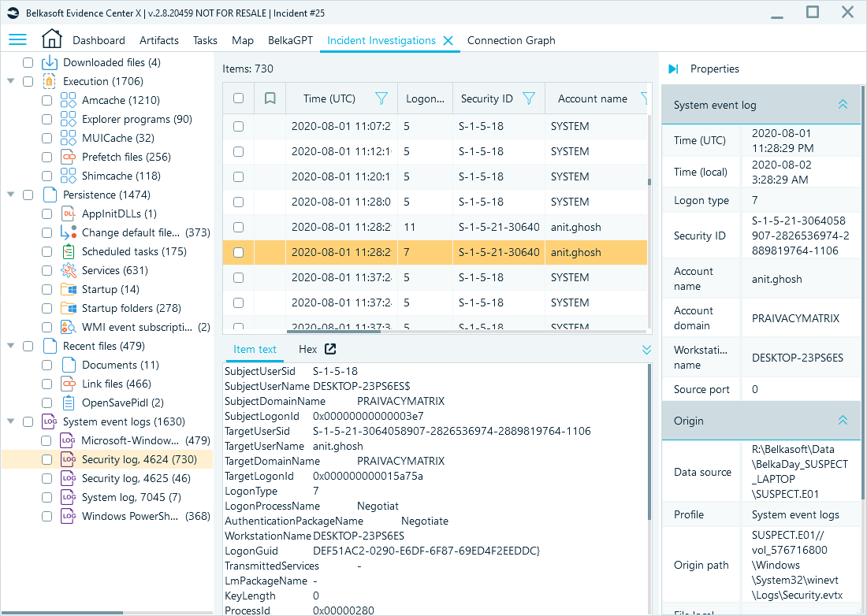Check the Prefetch files (256) checkbox
The image size is (867, 616).
pos(47,157)
